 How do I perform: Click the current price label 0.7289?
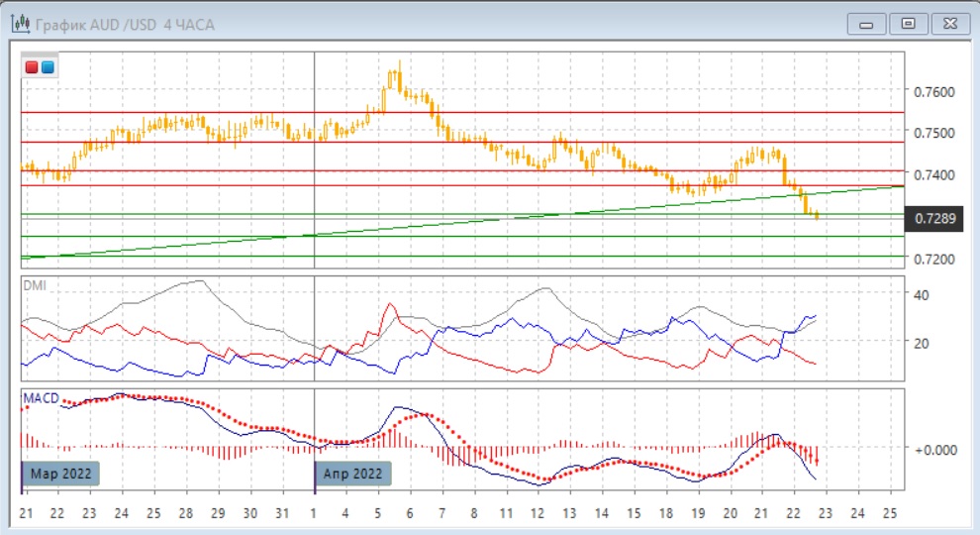(x=935, y=218)
